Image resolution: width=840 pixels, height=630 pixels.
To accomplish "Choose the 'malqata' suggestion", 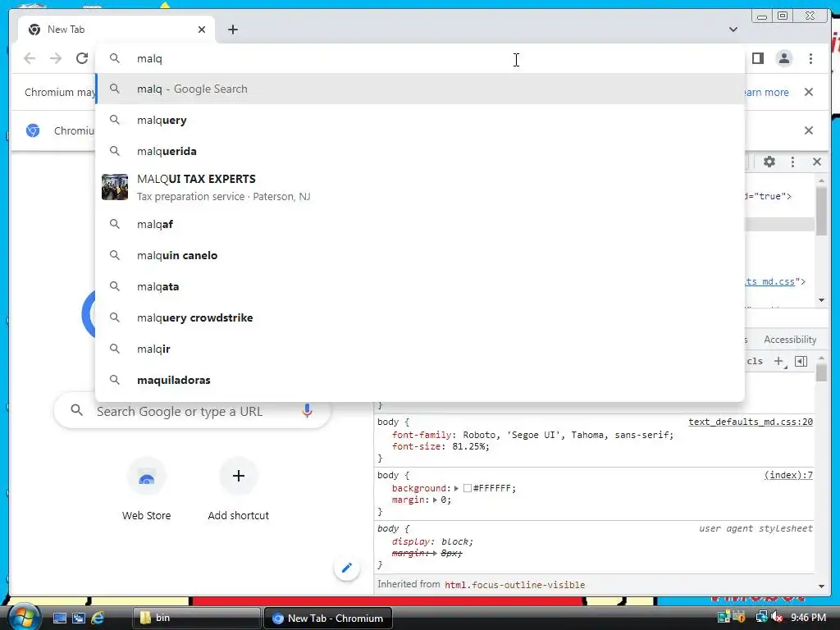I will [x=420, y=286].
